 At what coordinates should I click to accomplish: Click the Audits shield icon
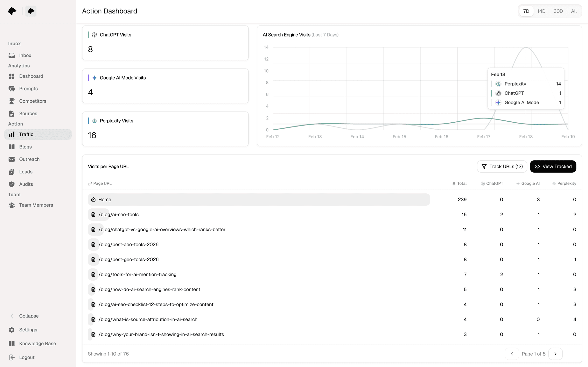tap(12, 184)
